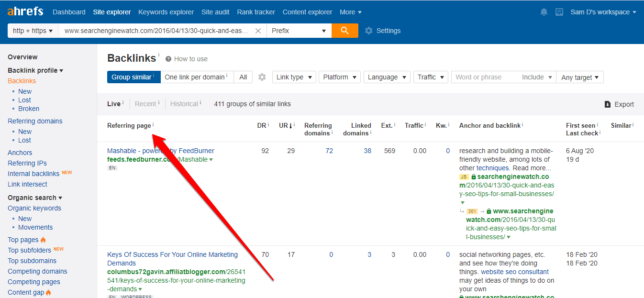Open the Platform filter dropdown
Viewport: 644px width, 298px height.
pyautogui.click(x=340, y=77)
